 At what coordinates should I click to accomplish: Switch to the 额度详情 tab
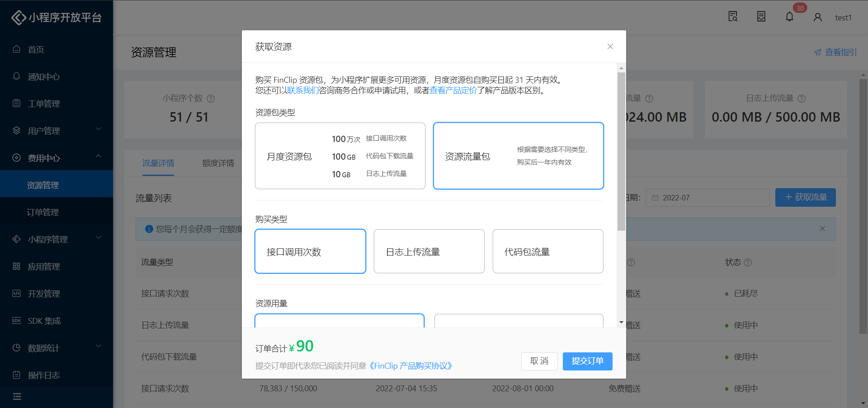(x=218, y=163)
